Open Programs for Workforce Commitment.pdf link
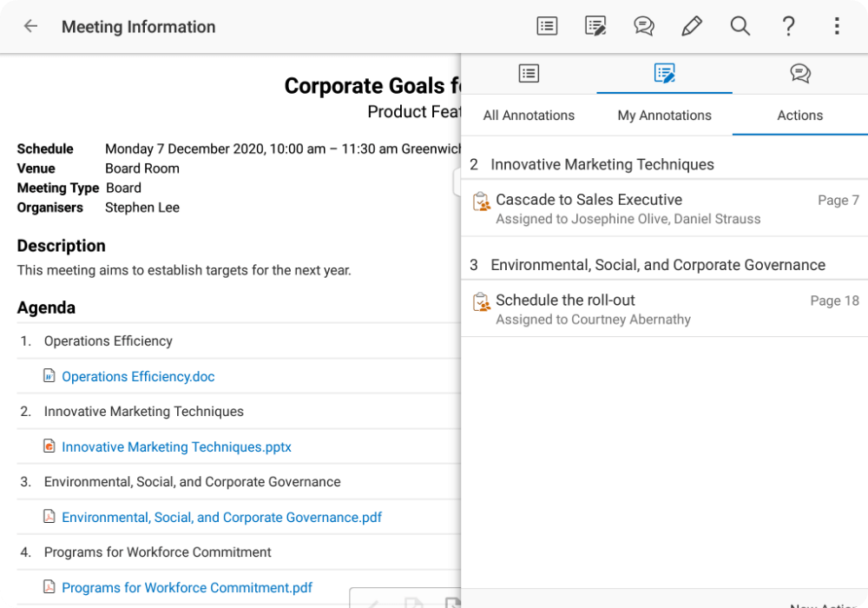This screenshot has height=608, width=868. 187,588
